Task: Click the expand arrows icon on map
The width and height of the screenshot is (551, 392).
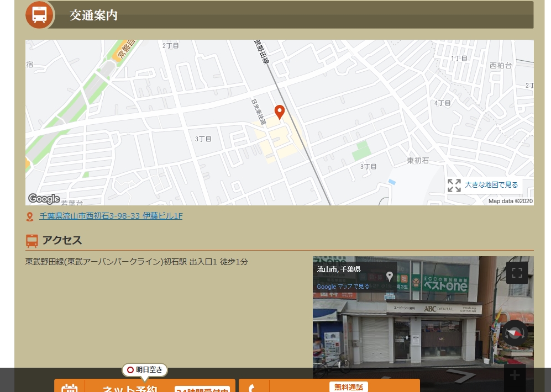Action: point(454,186)
